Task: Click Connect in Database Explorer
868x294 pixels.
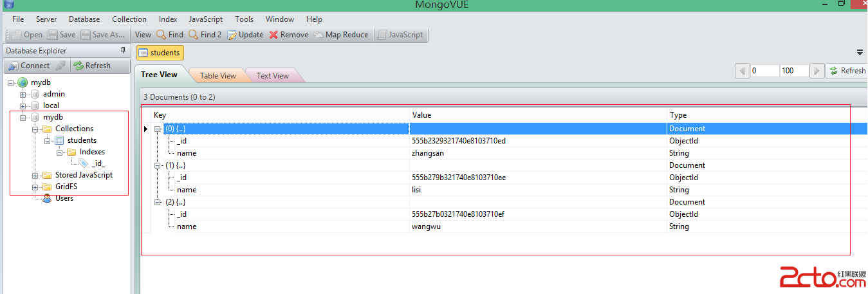Action: 29,66
